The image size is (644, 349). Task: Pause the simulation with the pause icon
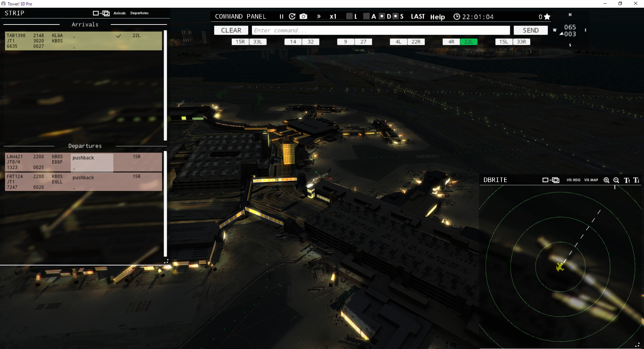[x=281, y=16]
